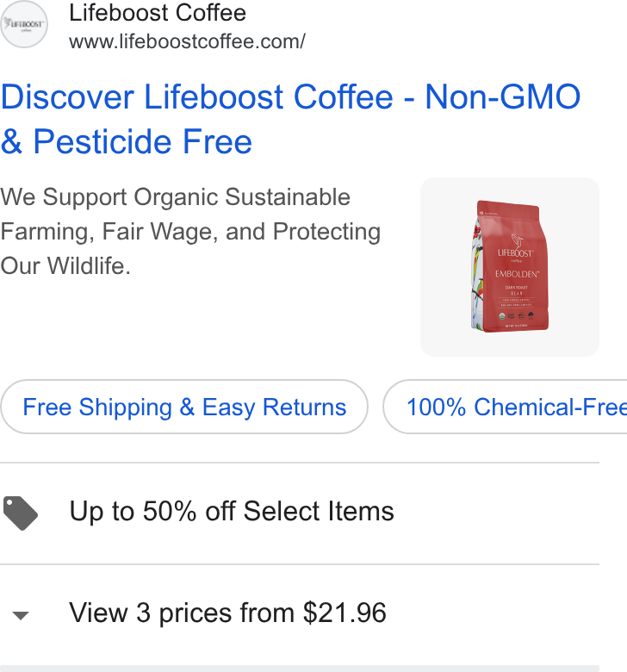Open the Up to 50% off promotion row
This screenshot has height=672, width=627.
pyautogui.click(x=300, y=512)
